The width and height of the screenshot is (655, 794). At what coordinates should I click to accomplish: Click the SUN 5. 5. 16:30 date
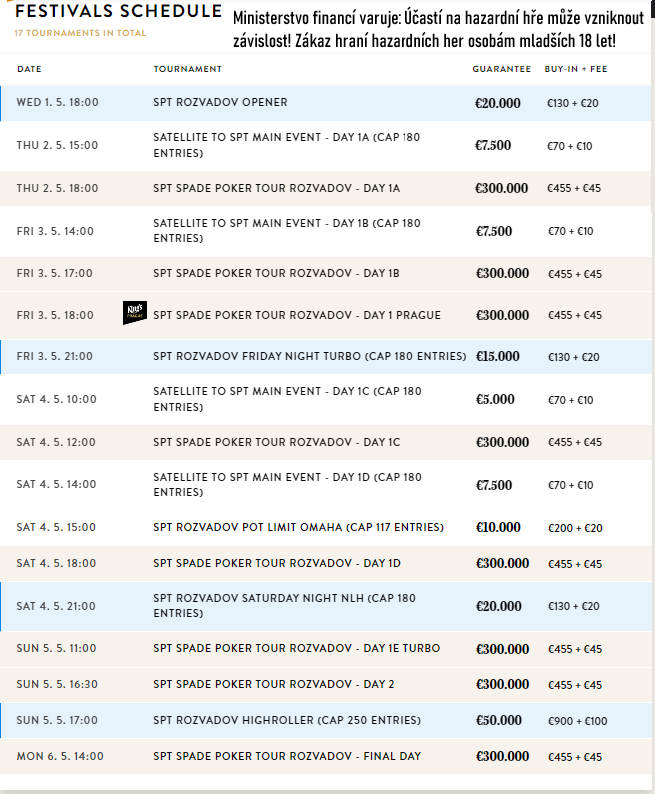[x=57, y=684]
